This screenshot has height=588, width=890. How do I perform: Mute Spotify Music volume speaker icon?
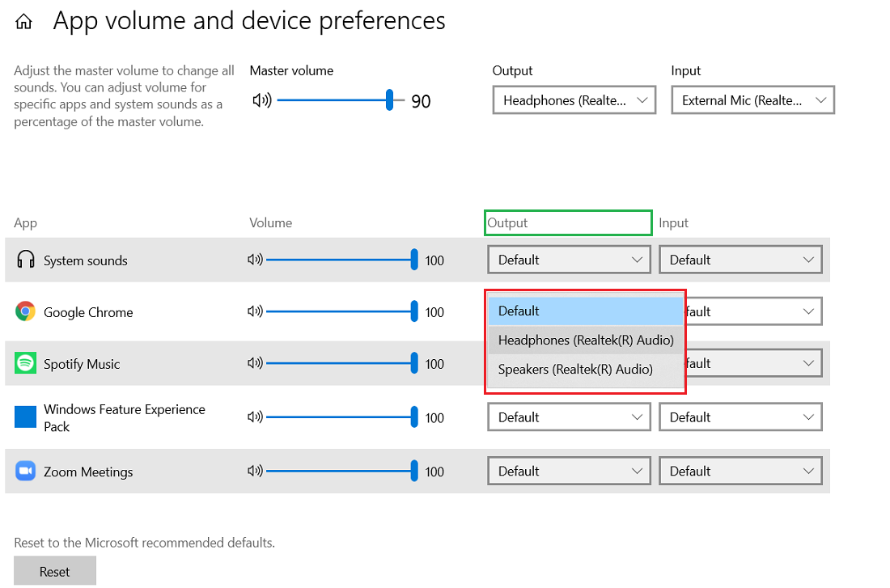pos(255,364)
